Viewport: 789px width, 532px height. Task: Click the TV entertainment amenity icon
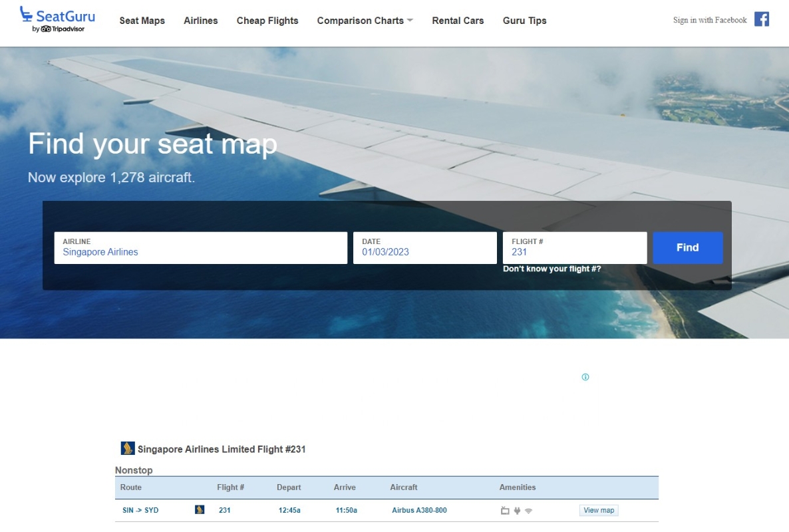pos(505,511)
